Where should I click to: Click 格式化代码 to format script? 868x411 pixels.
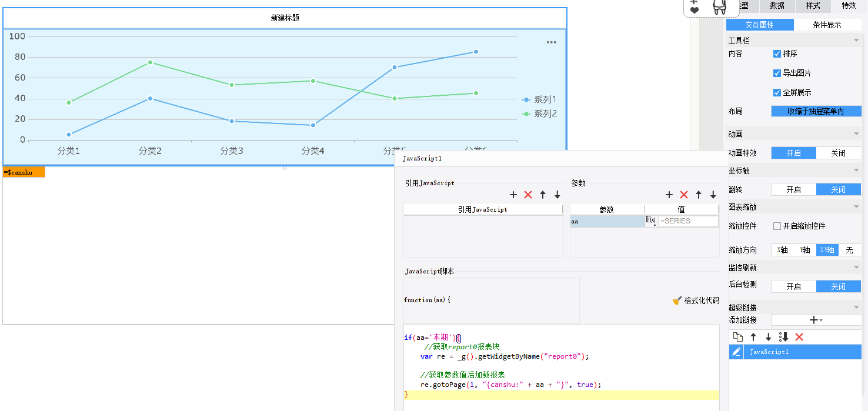point(696,300)
